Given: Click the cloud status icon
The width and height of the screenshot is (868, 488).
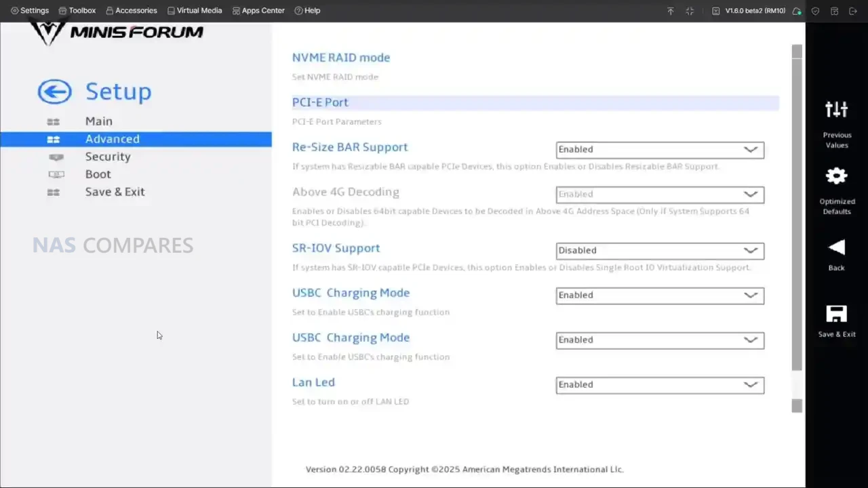Looking at the screenshot, I should click(x=797, y=11).
